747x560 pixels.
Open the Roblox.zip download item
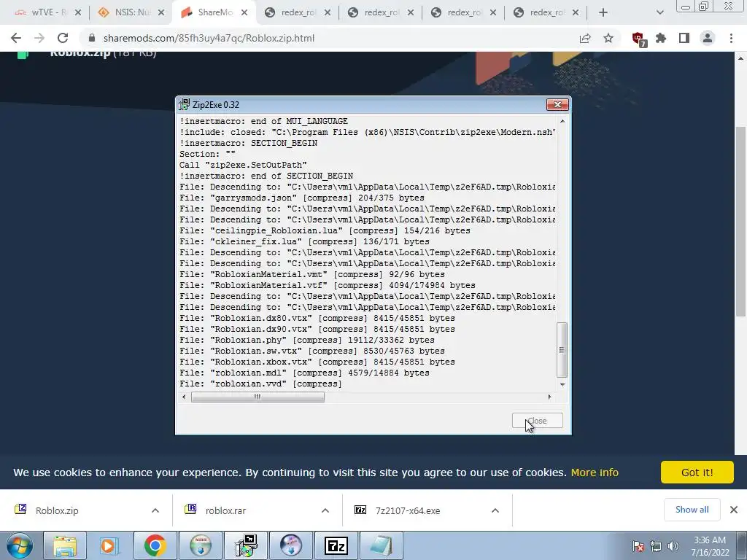pos(57,510)
